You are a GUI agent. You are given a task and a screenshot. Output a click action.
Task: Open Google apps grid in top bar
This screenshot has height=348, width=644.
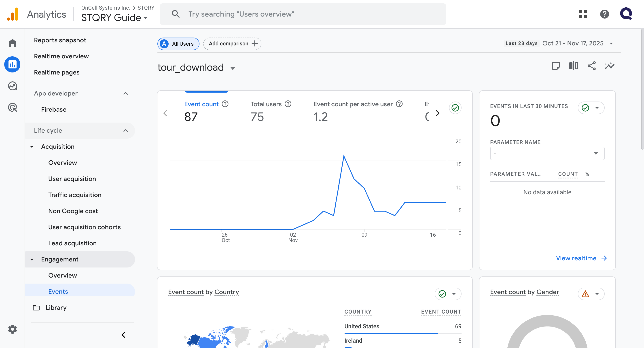tap(583, 14)
